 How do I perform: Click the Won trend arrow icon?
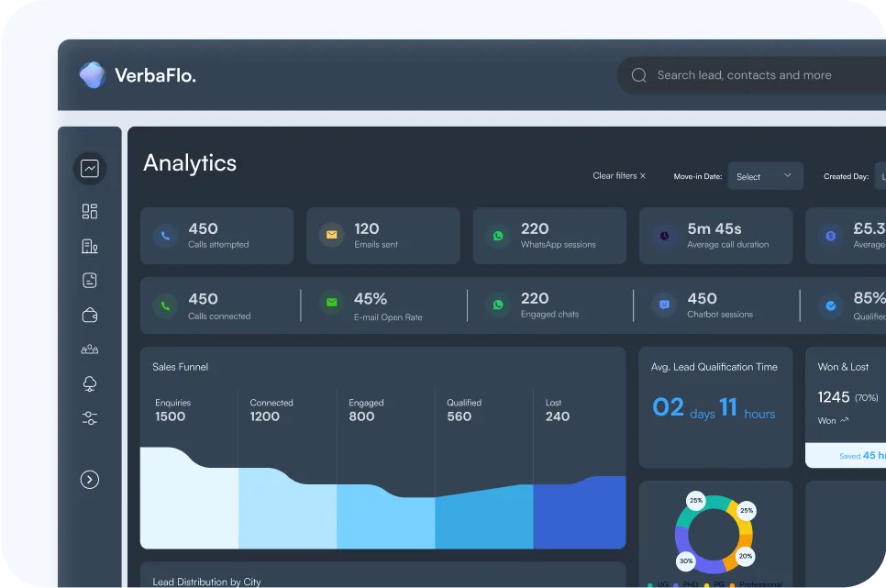click(x=844, y=421)
